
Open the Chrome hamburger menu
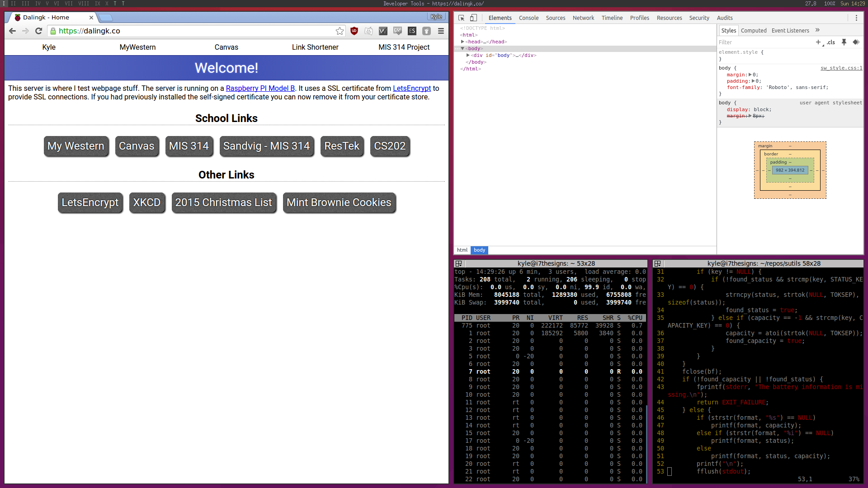[x=441, y=31]
